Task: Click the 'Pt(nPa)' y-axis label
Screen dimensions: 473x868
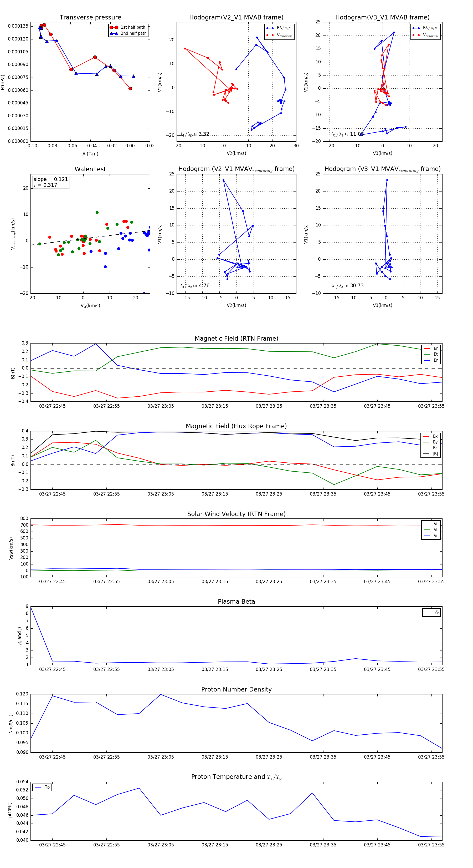Action: 3,82
